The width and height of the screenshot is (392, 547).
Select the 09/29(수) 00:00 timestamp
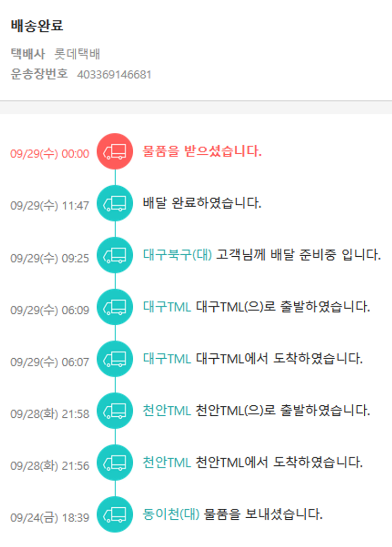click(50, 154)
